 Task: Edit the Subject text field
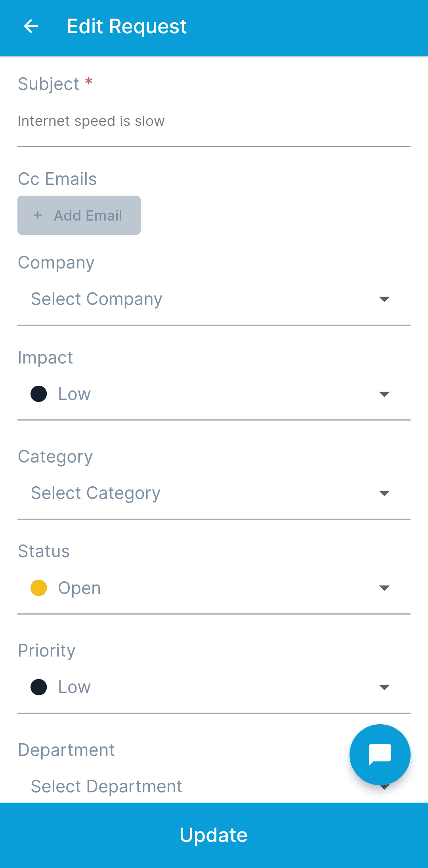tap(213, 121)
